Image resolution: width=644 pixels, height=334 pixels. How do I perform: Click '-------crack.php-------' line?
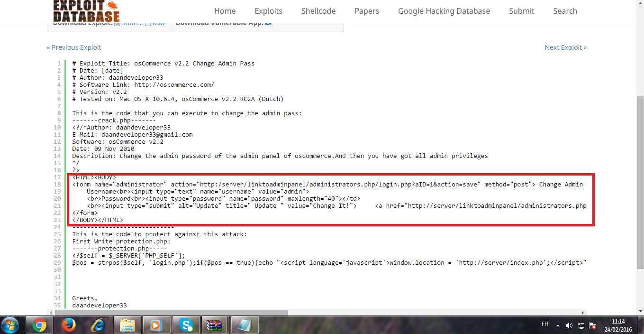tap(114, 120)
